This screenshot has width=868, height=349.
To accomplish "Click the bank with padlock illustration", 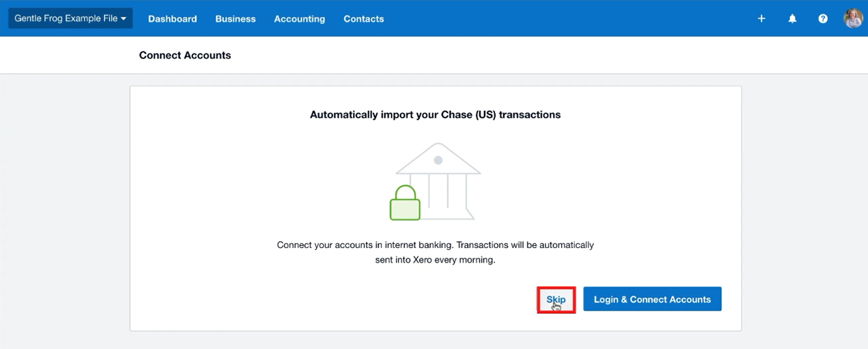I will tap(435, 181).
